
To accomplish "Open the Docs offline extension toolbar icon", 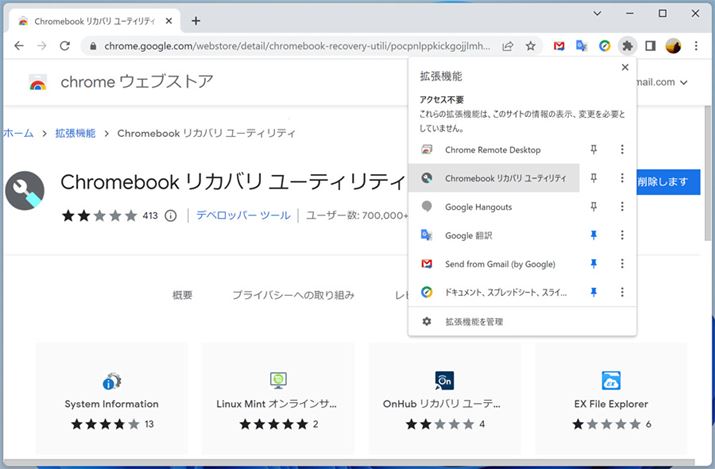I will pyautogui.click(x=604, y=46).
